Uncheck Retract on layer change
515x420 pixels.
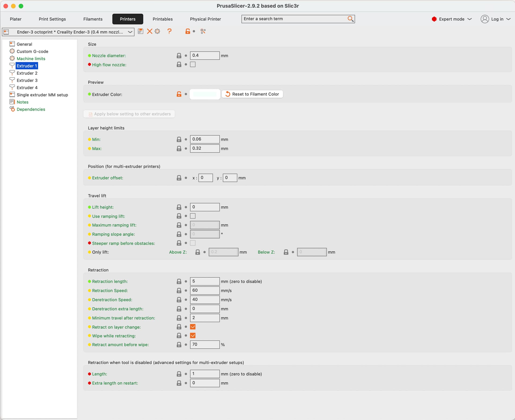click(193, 327)
